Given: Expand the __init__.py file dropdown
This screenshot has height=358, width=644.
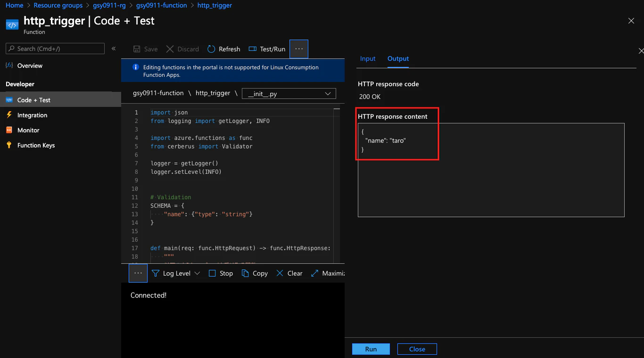Looking at the screenshot, I should tap(289, 94).
